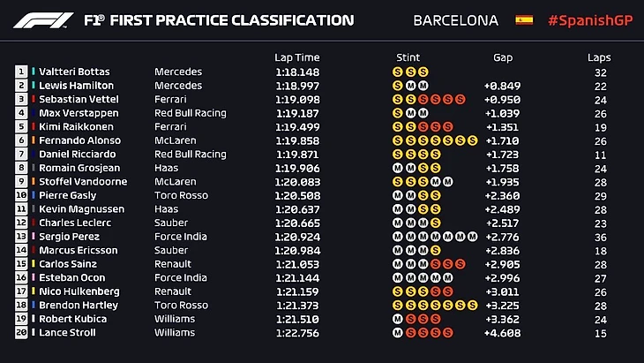644x363 pixels.
Task: Click the team colour bar beside Lewis Hamilton
Action: pos(34,86)
